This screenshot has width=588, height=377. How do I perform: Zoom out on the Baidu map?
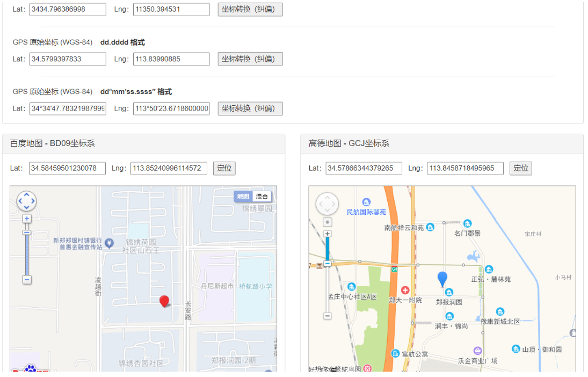[27, 279]
